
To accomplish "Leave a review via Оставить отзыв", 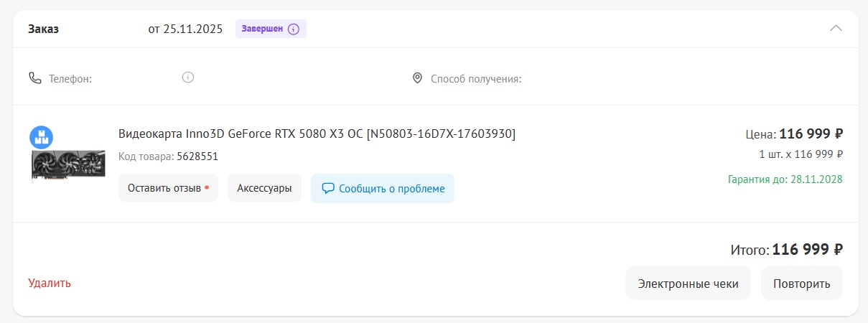I will click(x=168, y=188).
